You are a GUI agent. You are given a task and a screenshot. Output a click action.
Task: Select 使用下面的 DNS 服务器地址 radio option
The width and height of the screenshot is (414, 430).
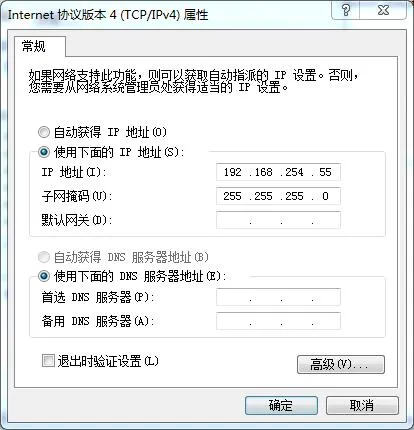44,276
